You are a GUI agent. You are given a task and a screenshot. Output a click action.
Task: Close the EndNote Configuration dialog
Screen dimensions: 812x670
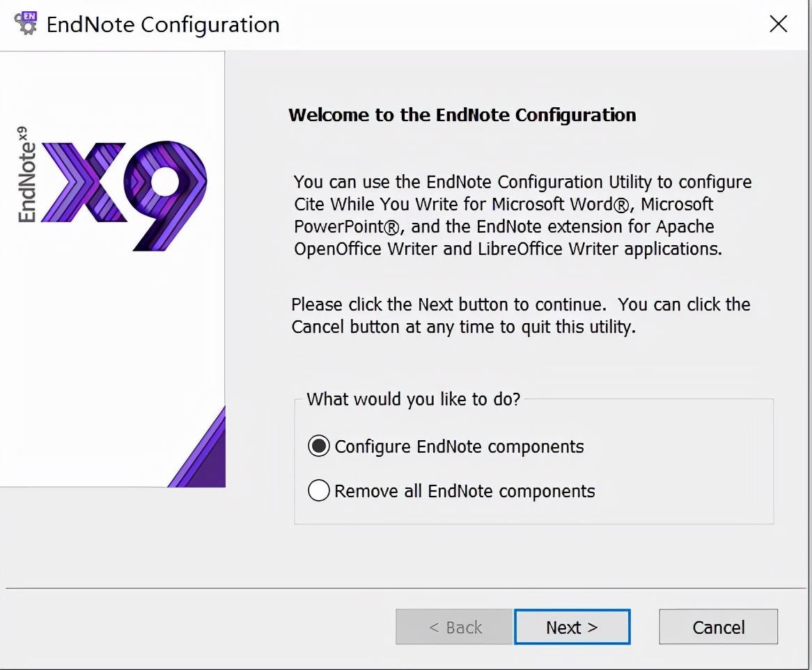click(779, 24)
